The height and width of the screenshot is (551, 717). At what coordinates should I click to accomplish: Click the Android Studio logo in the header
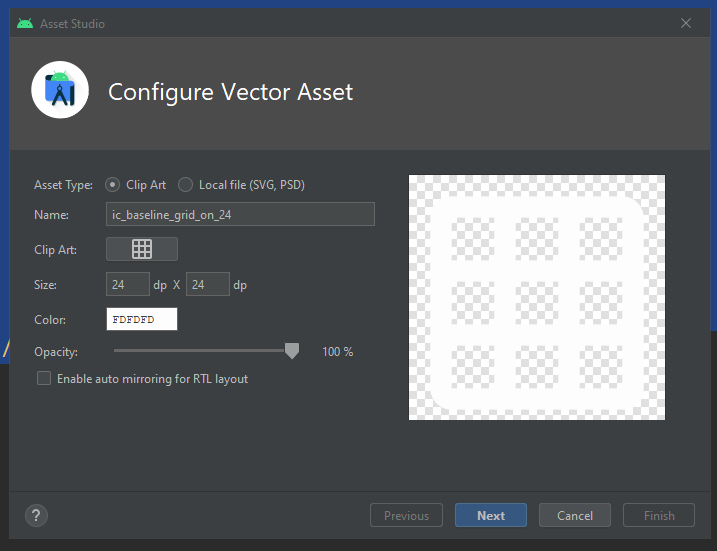click(x=60, y=91)
